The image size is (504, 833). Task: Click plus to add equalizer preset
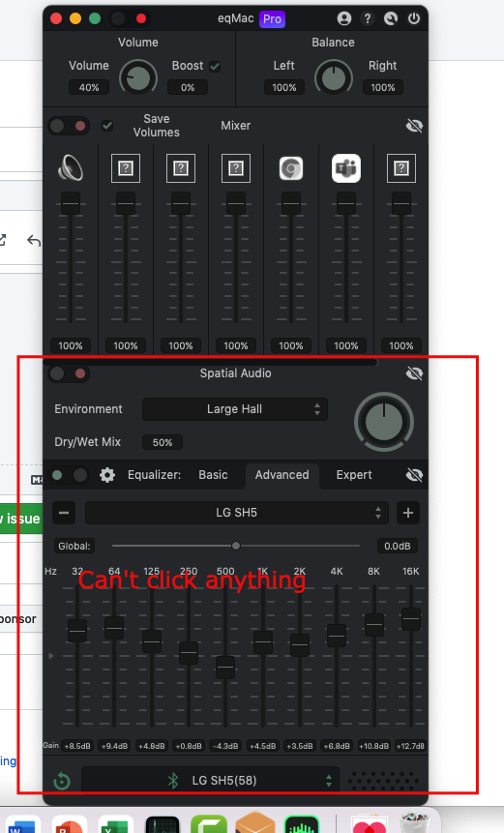[x=408, y=513]
